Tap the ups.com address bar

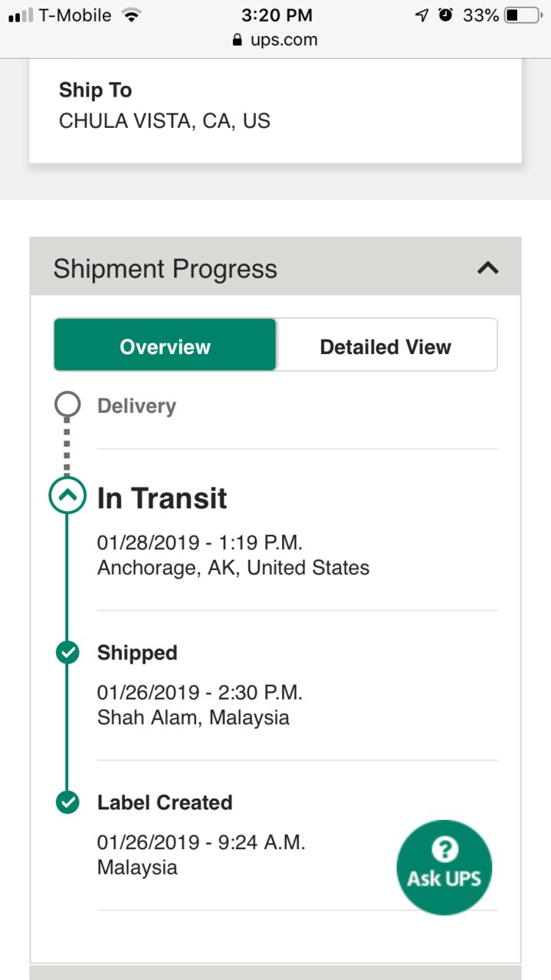click(275, 40)
